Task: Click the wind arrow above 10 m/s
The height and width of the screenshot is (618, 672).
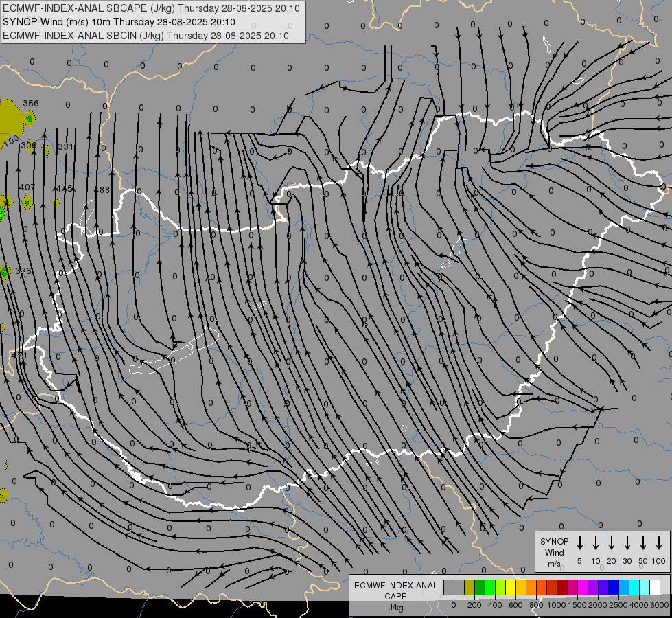Action: [x=595, y=542]
